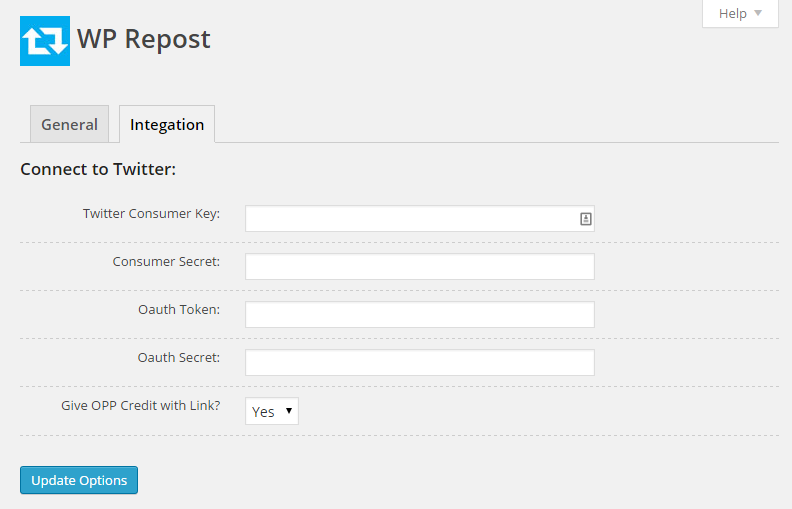Click the Oauth Secret label
This screenshot has height=509, width=792.
179,358
